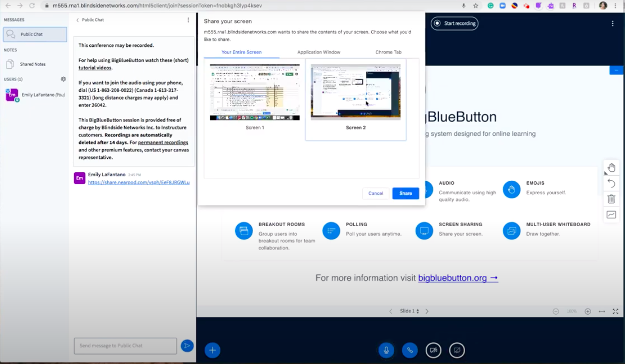Turn on multi-user whiteboard icon
This screenshot has width=625, height=364.
[611, 215]
